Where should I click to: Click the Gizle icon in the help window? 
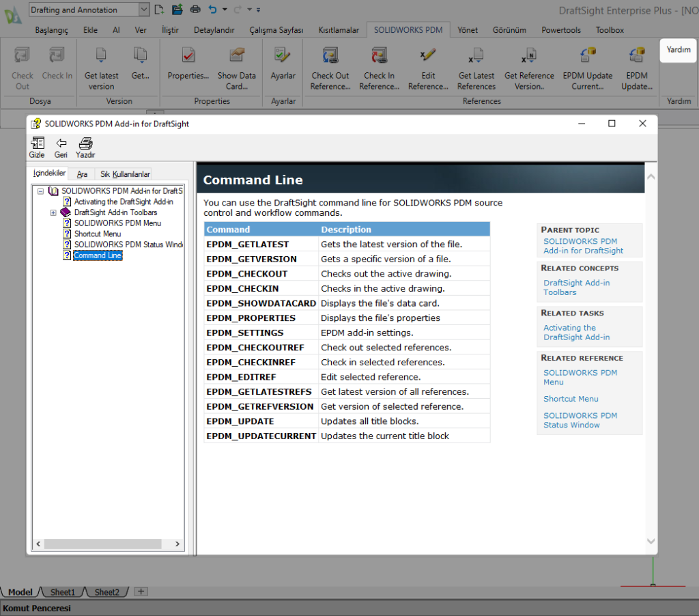37,144
